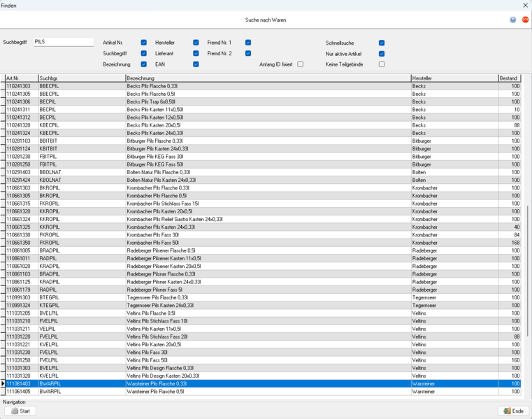Click article number 110241312

coord(18,118)
